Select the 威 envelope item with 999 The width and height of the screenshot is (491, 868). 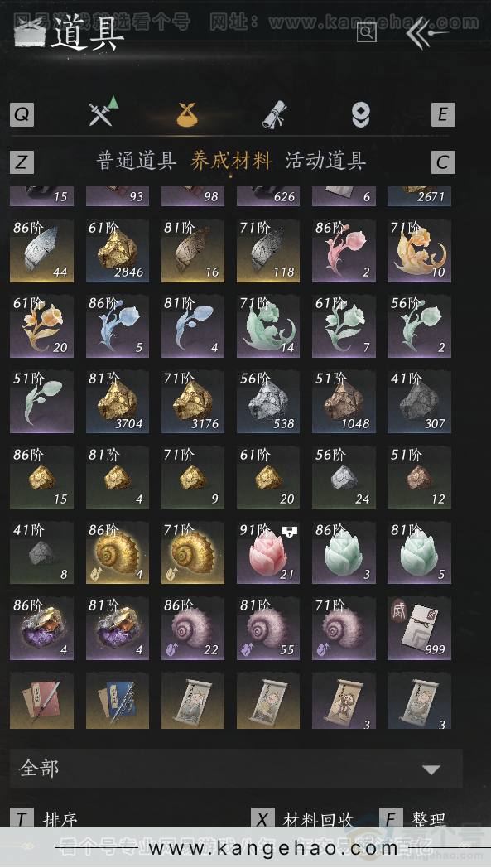coord(419,628)
